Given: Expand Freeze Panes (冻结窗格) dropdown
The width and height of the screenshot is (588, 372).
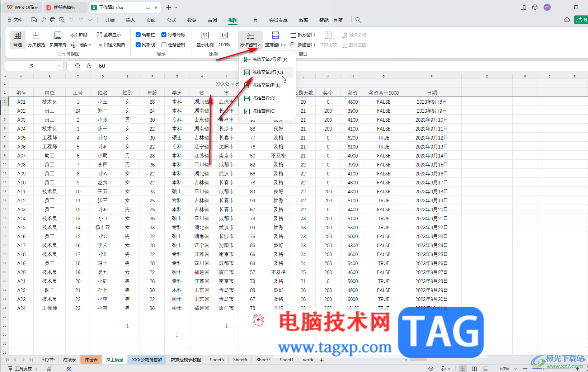Looking at the screenshot, I should point(250,45).
